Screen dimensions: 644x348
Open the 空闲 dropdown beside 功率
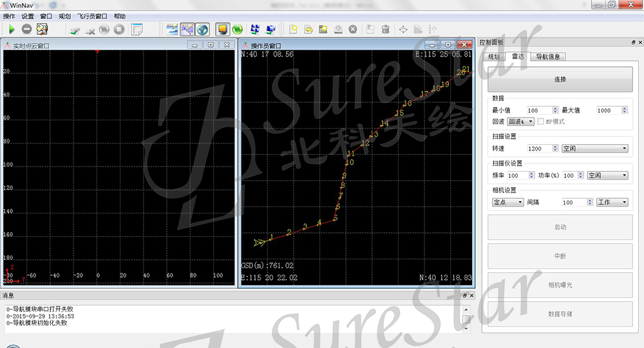click(x=608, y=175)
